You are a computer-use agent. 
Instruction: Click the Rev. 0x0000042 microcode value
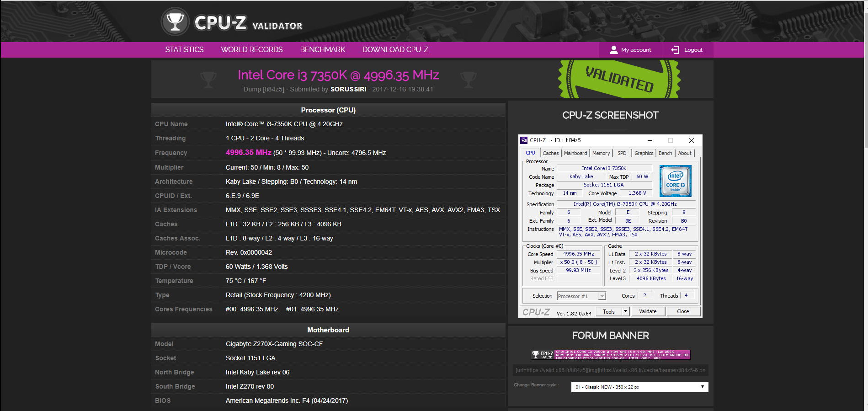[249, 252]
